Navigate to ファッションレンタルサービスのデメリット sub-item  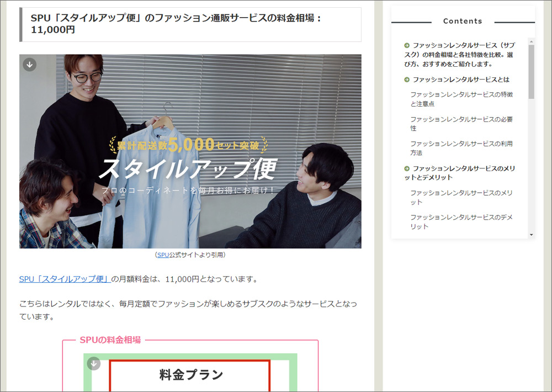pos(461,221)
